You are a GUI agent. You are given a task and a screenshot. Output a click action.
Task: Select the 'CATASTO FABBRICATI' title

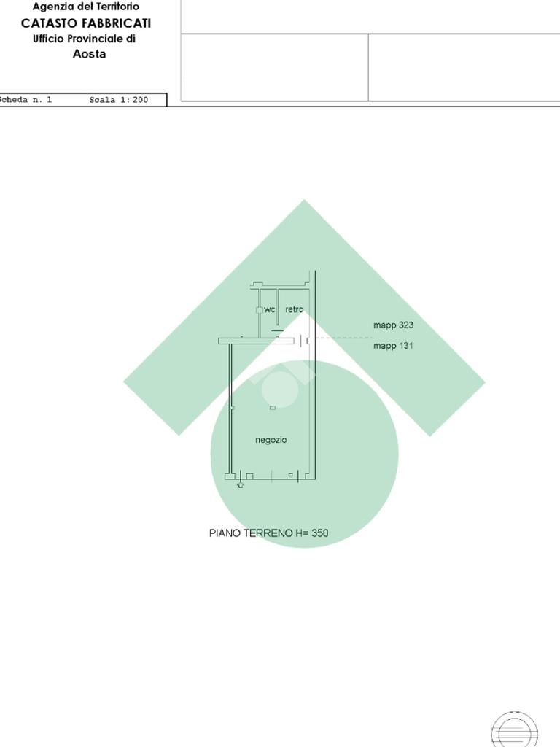click(86, 23)
